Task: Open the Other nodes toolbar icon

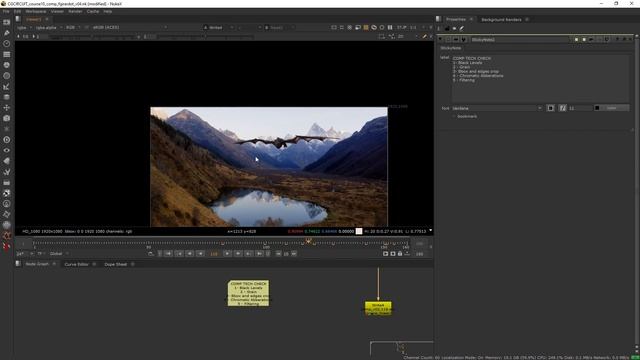Action: click(x=7, y=182)
